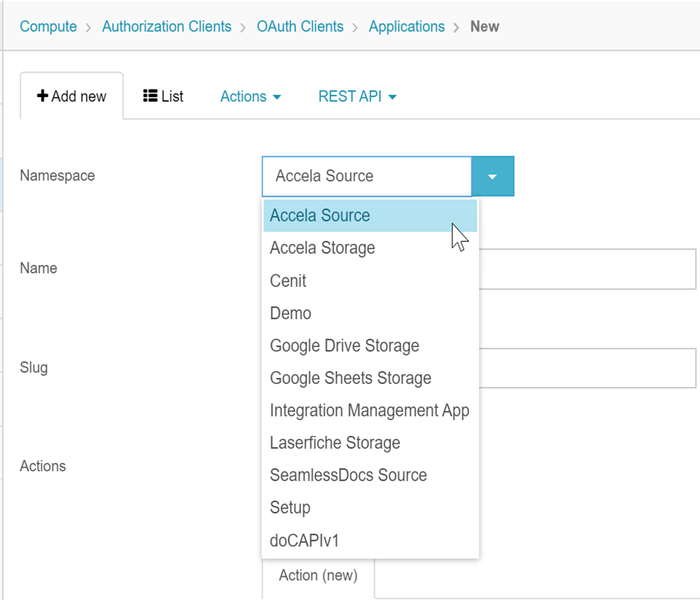700x600 pixels.
Task: Click the list icon beside List tab label
Action: point(151,96)
